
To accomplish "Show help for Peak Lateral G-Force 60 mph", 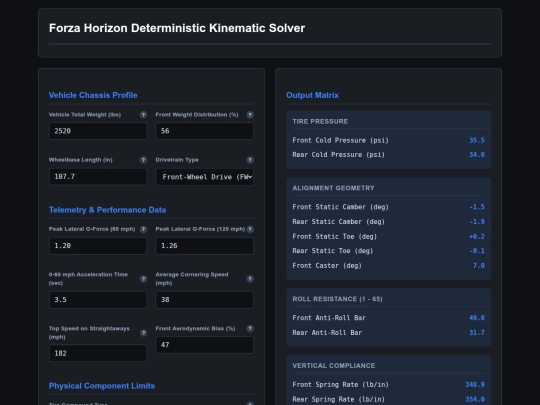I will (143, 229).
